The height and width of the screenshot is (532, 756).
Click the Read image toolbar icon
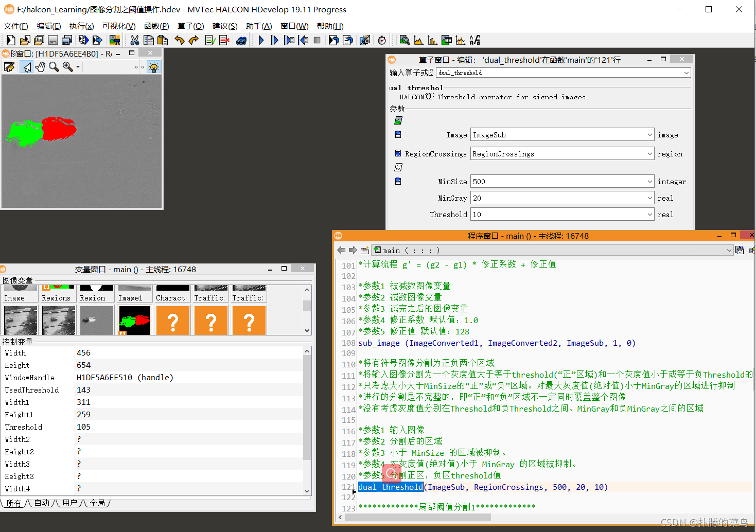point(115,40)
